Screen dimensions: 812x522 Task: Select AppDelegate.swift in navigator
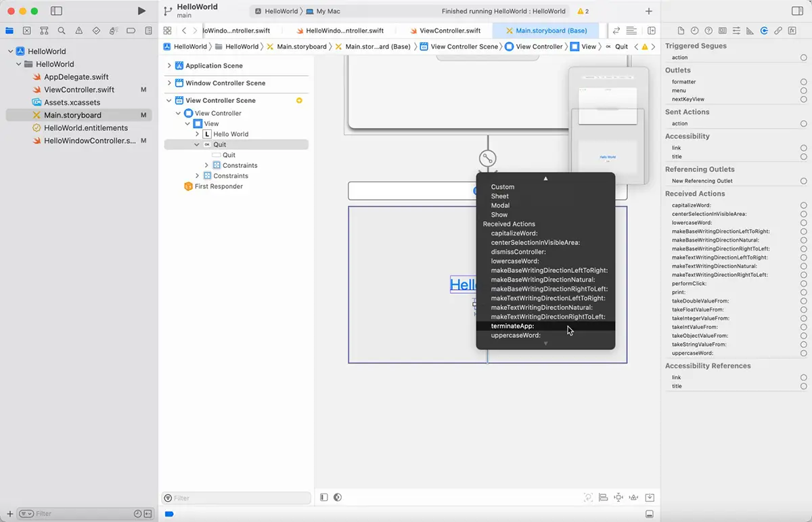[76, 77]
